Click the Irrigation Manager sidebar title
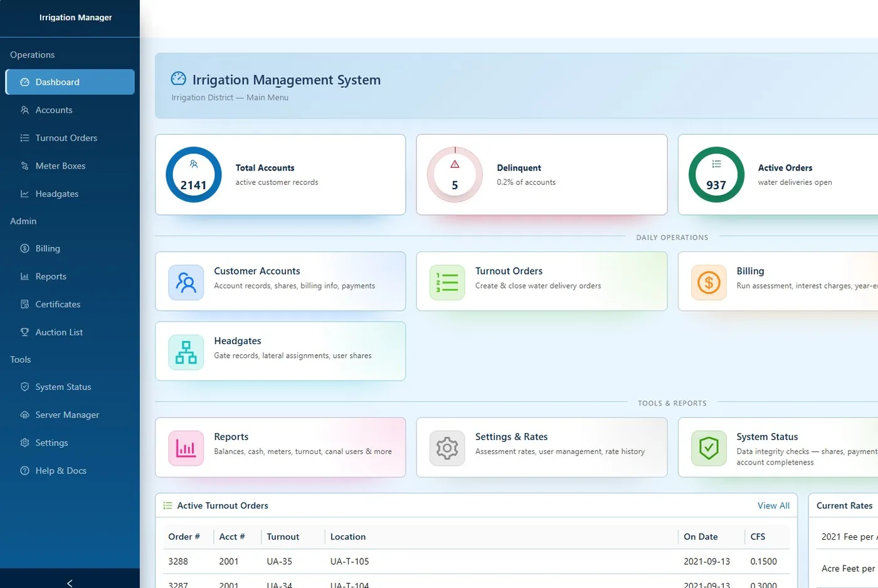The image size is (878, 588). pyautogui.click(x=76, y=18)
